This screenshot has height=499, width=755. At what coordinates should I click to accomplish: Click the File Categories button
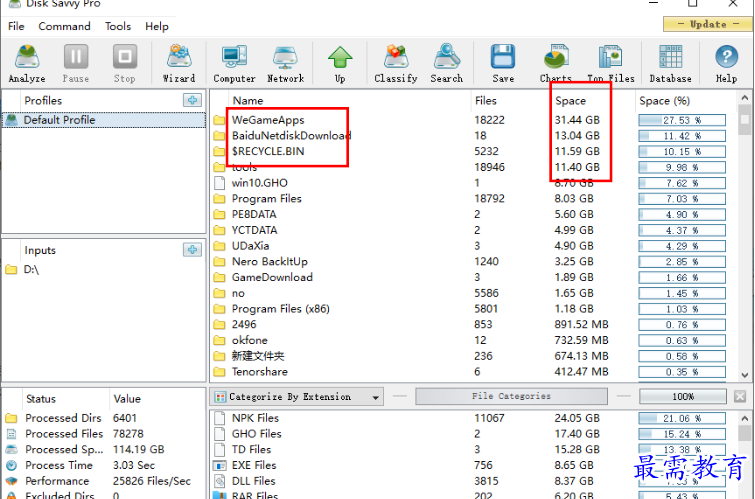(511, 396)
